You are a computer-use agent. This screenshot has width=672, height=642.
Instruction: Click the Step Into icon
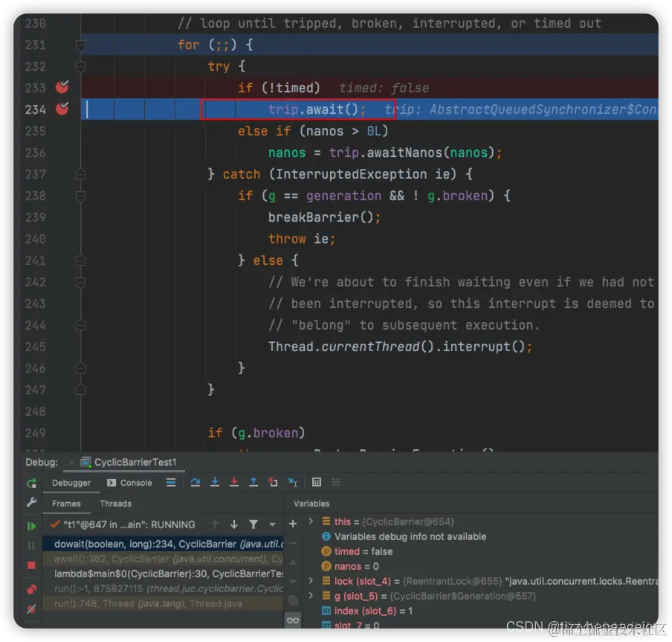pos(215,483)
